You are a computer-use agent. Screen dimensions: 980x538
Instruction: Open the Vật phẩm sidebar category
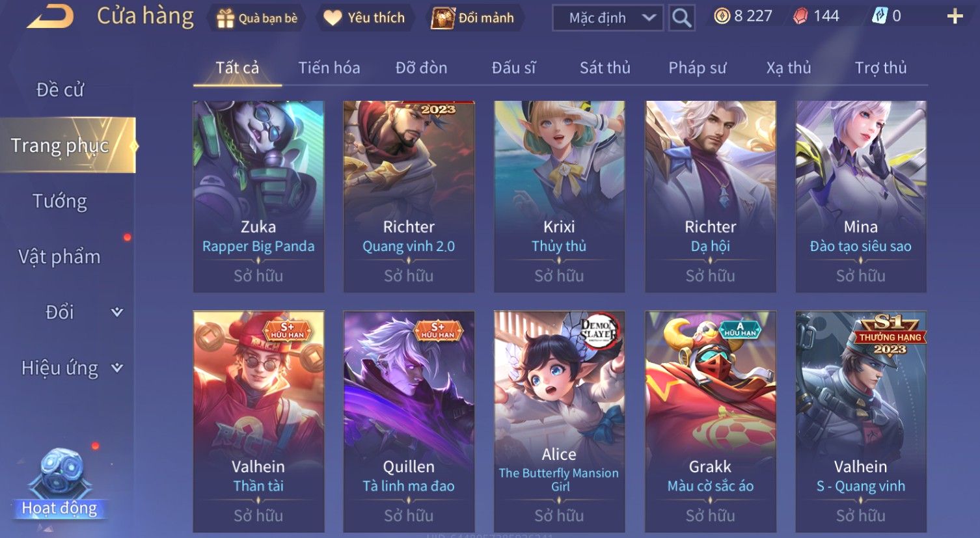click(60, 257)
